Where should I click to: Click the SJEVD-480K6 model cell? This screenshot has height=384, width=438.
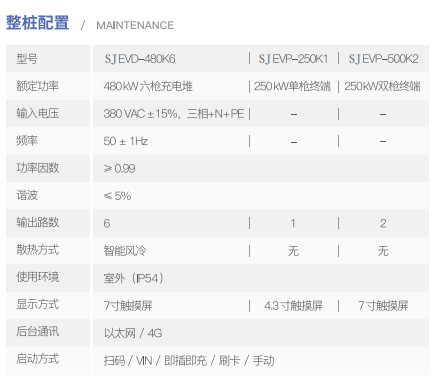coord(140,59)
